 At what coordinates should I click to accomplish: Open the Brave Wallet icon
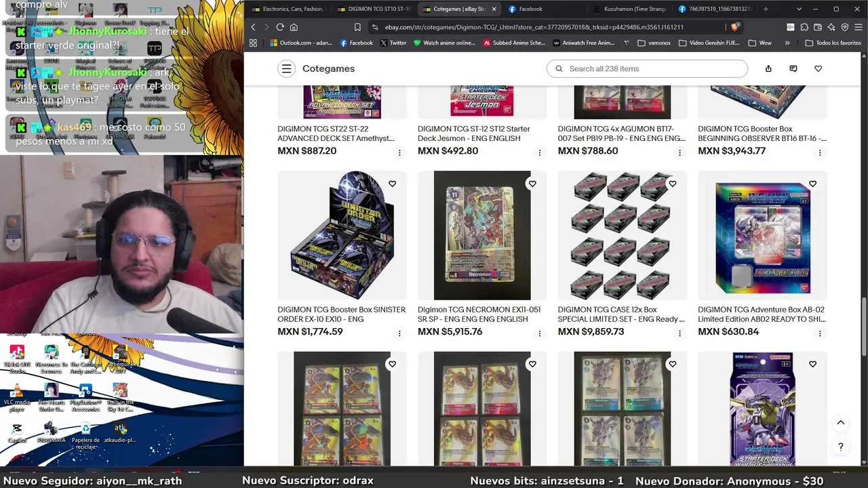818,27
